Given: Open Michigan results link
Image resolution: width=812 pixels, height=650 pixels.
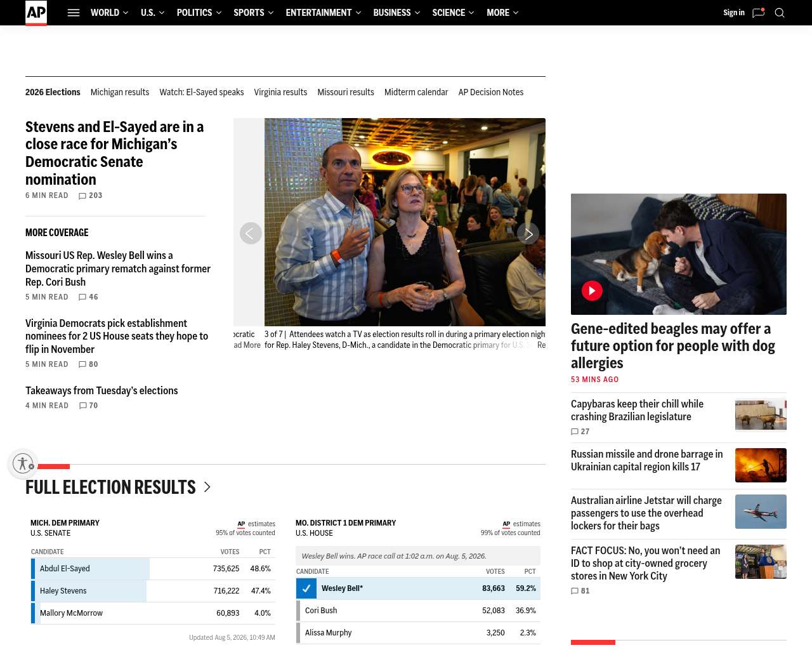Looking at the screenshot, I should [120, 92].
